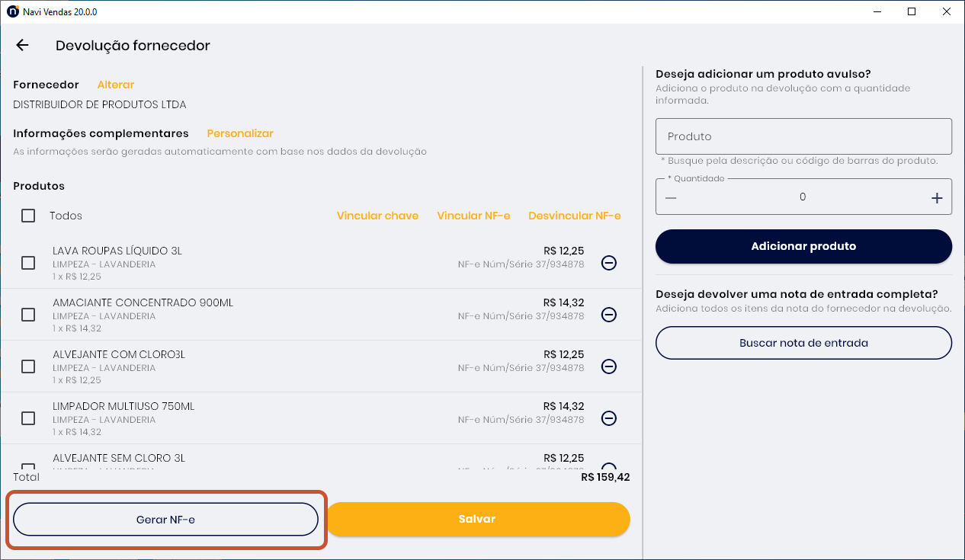Click the Produto search field

point(803,136)
